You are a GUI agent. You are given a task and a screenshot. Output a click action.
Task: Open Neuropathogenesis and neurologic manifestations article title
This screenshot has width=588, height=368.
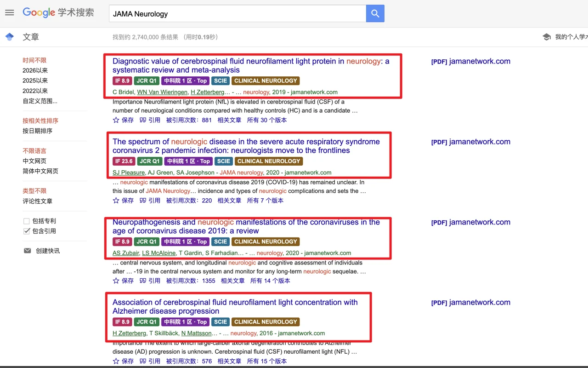click(x=246, y=226)
